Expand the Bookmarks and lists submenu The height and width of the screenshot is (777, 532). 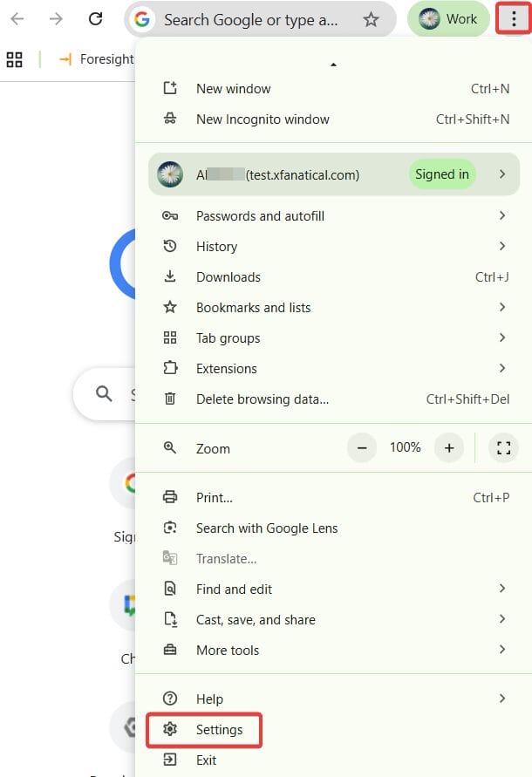coord(253,308)
